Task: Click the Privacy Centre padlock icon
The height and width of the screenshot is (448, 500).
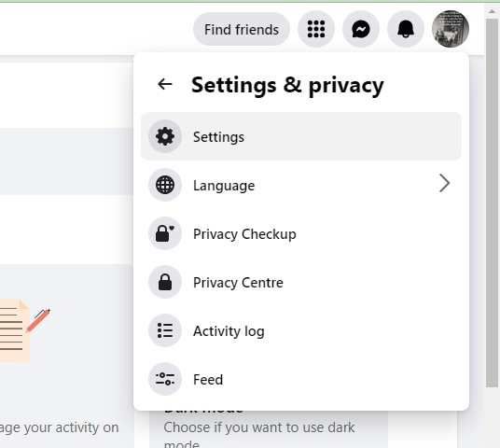Action: click(x=165, y=282)
